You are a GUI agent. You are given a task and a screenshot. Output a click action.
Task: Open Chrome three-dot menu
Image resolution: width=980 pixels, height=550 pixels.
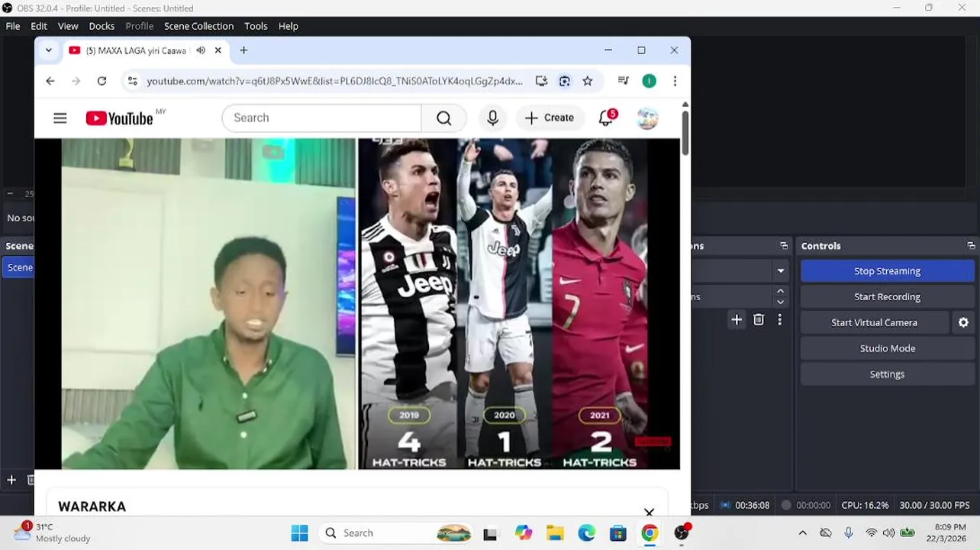coord(675,81)
